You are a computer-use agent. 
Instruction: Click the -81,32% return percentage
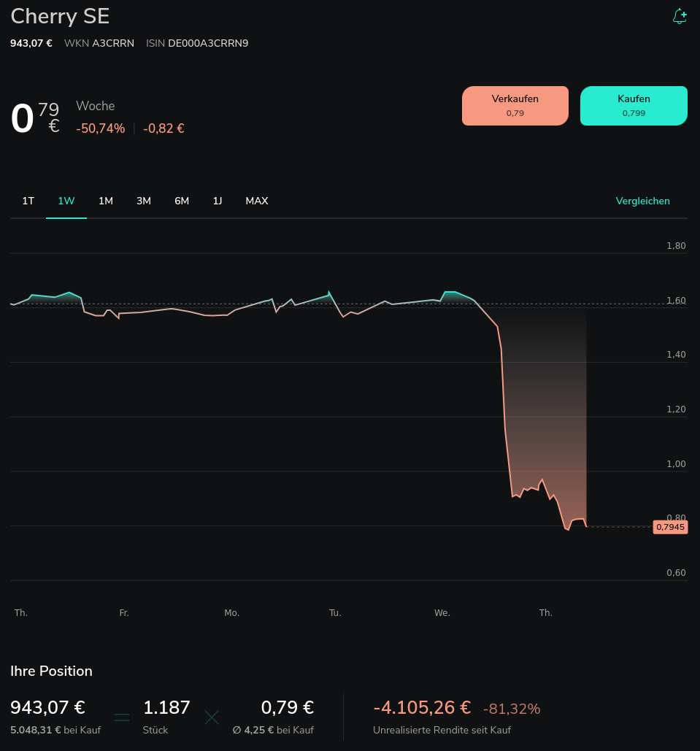click(512, 709)
